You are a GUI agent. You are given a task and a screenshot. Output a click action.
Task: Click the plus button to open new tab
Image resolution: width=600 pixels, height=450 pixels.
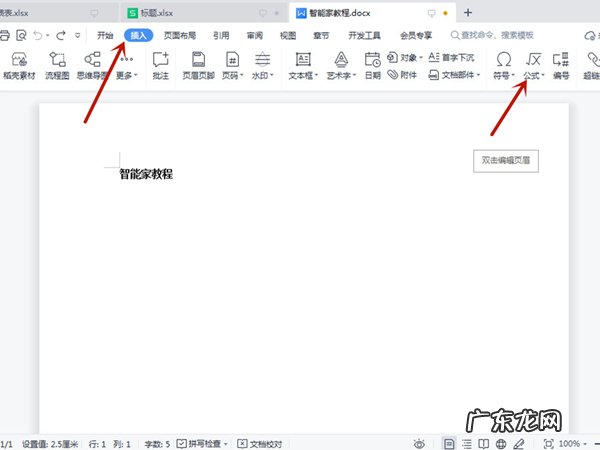(468, 13)
